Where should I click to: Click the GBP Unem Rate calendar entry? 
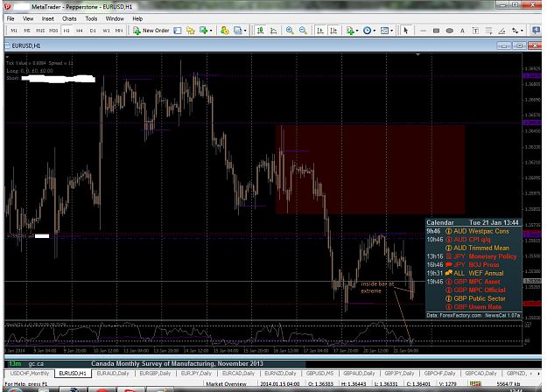pyautogui.click(x=473, y=307)
